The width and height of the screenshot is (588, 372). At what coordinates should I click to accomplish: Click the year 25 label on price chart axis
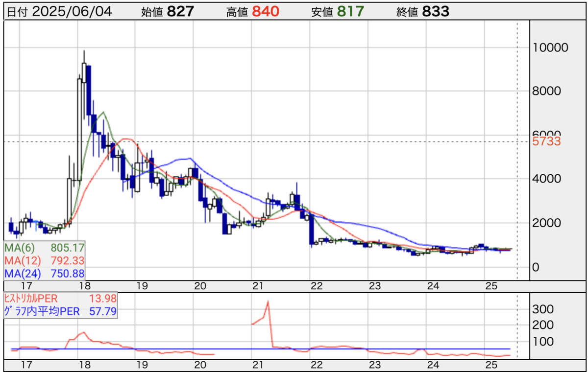[x=491, y=286]
